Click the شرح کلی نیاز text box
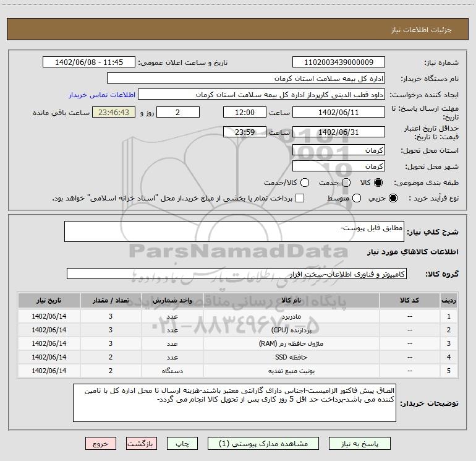Viewport: 476px width, 461px height. coord(234,231)
